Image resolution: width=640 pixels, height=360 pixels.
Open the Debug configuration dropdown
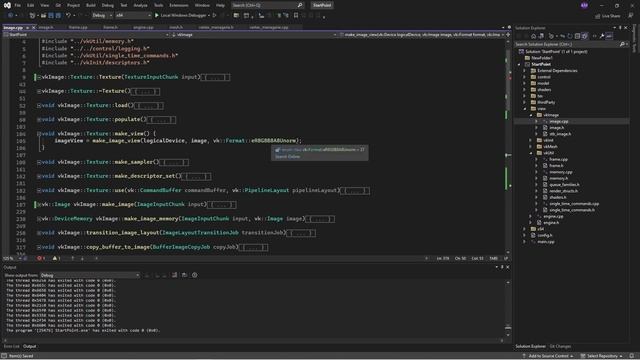tap(102, 16)
